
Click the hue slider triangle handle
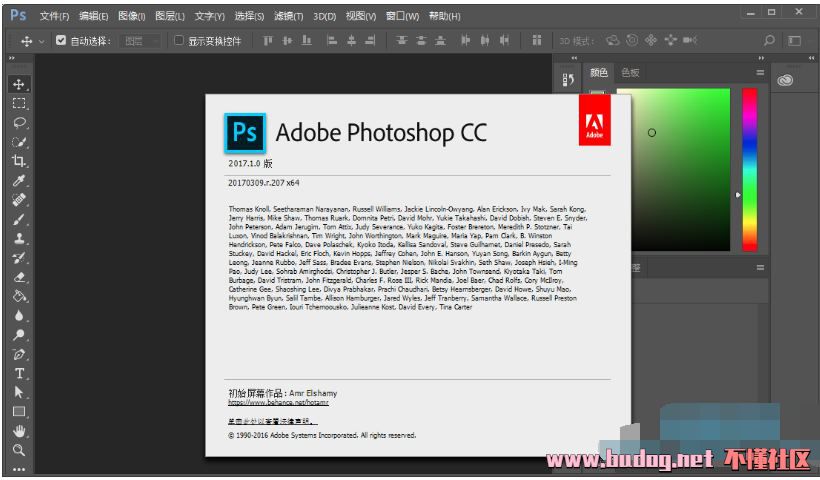(738, 195)
